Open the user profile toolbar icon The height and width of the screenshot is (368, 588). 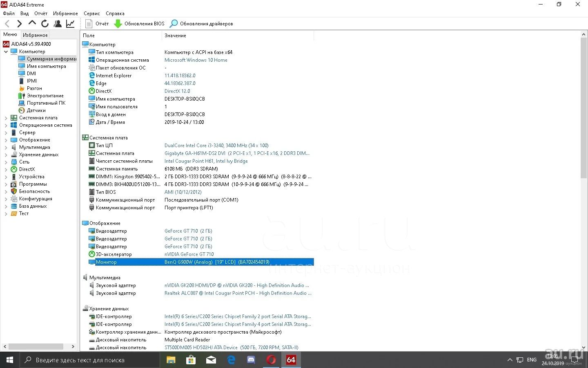pos(58,24)
